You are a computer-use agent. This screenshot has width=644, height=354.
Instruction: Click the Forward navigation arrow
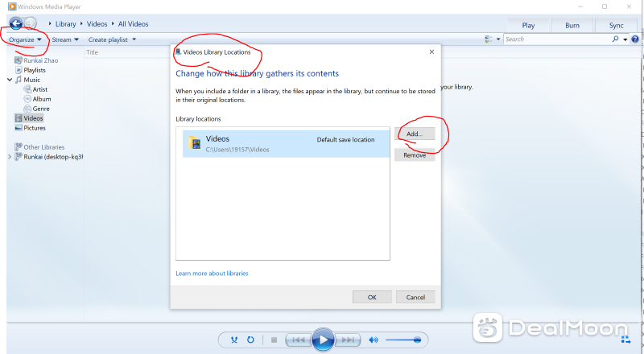coord(30,24)
